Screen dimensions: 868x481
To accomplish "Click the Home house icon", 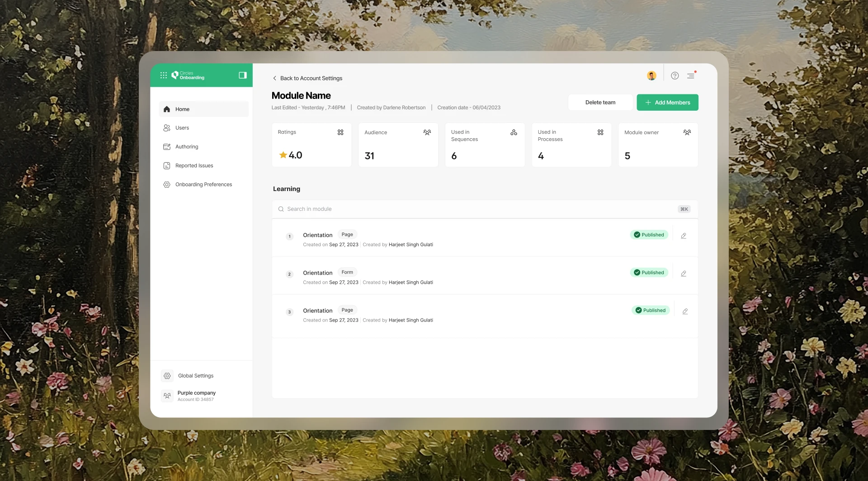I will pos(167,109).
